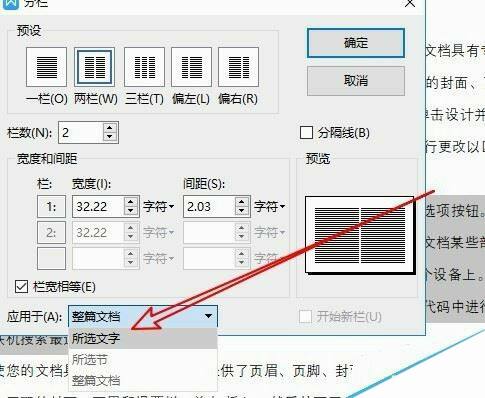485x398 pixels.
Task: Open column 1 width 字符 unit dropdown
Action: pyautogui.click(x=159, y=207)
